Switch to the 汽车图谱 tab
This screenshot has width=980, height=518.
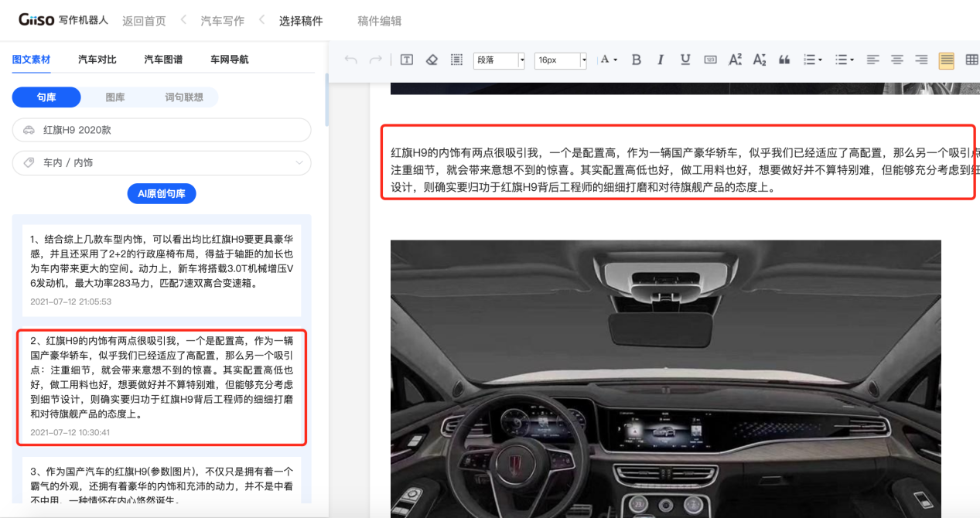point(163,60)
